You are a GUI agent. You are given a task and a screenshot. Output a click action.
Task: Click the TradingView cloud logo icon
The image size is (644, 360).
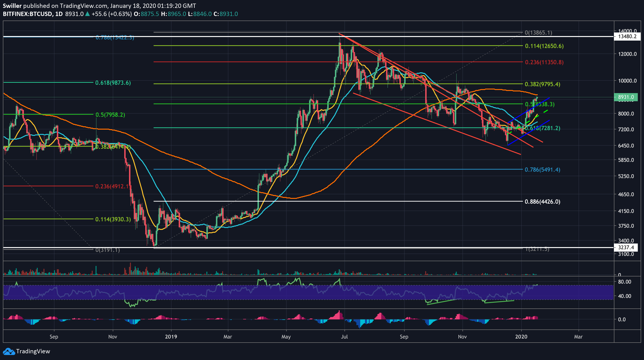[9, 351]
